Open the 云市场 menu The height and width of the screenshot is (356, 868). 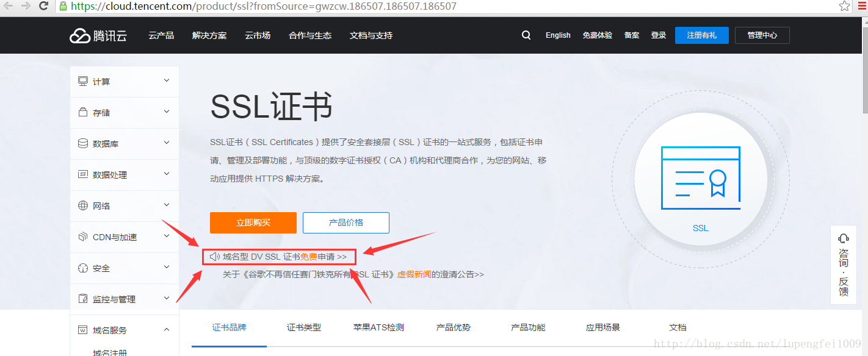coord(258,35)
